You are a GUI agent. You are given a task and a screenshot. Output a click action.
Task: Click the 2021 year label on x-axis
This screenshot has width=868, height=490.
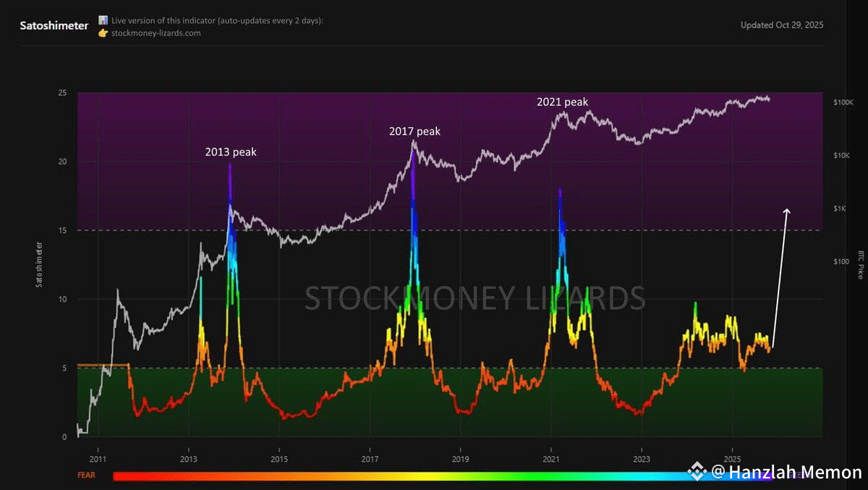551,459
